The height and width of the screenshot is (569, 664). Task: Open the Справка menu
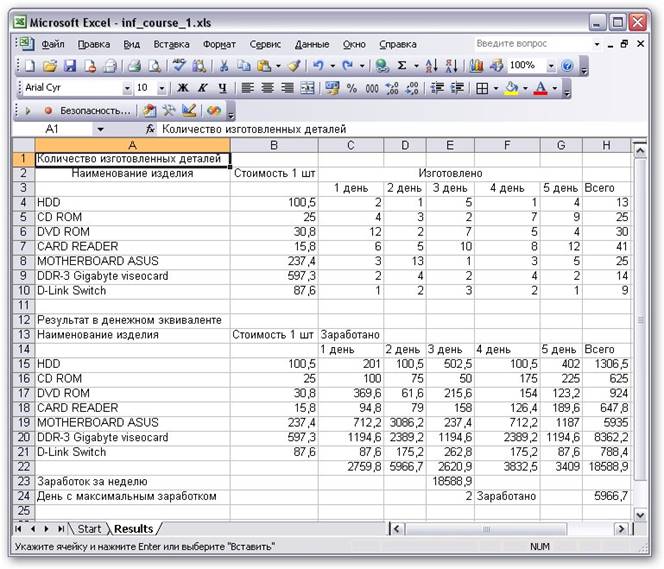pos(398,44)
